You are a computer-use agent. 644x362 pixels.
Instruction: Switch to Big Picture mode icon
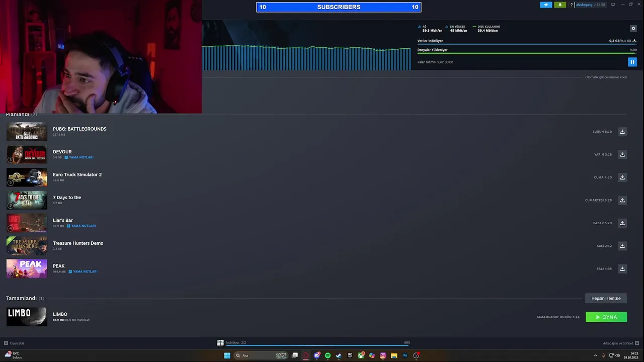tap(613, 5)
